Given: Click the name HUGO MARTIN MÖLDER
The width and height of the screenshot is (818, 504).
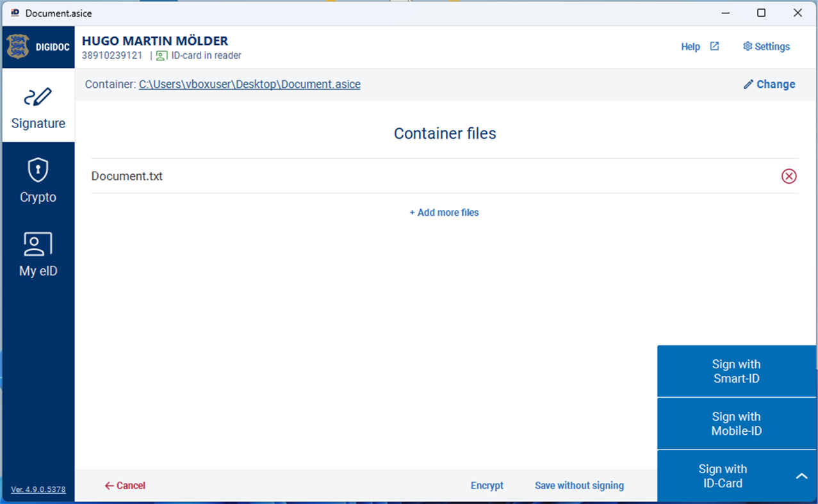Looking at the screenshot, I should [x=155, y=41].
